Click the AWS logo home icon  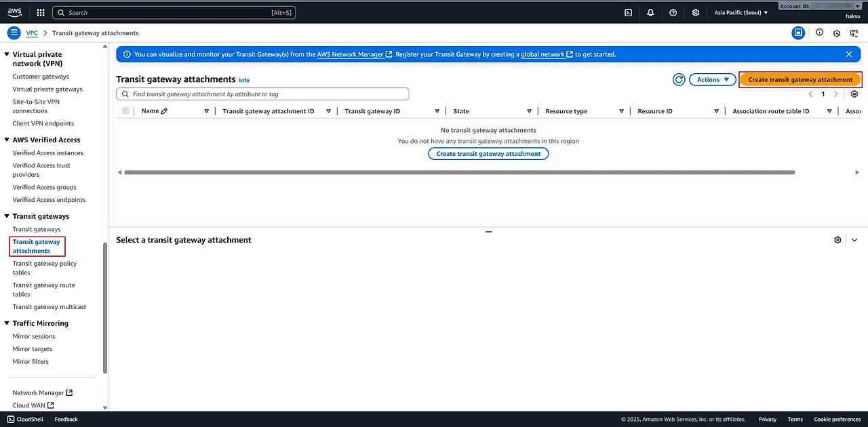15,12
